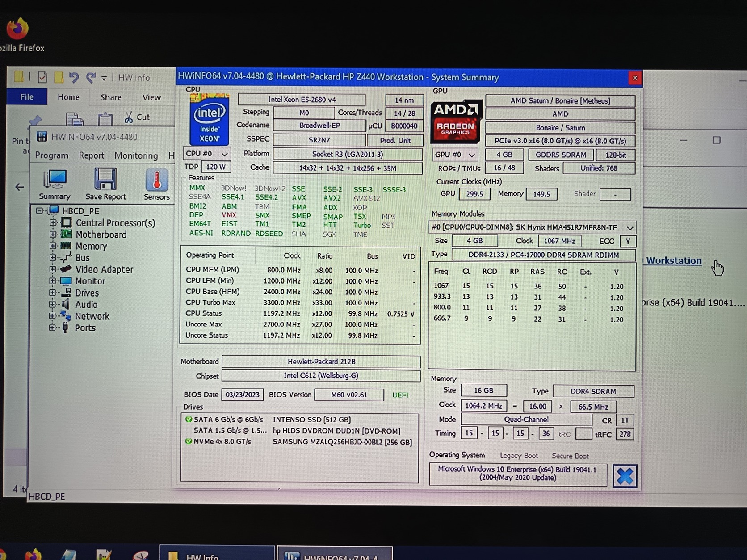The width and height of the screenshot is (747, 560).
Task: Open the File tab in Explorer
Action: click(27, 97)
